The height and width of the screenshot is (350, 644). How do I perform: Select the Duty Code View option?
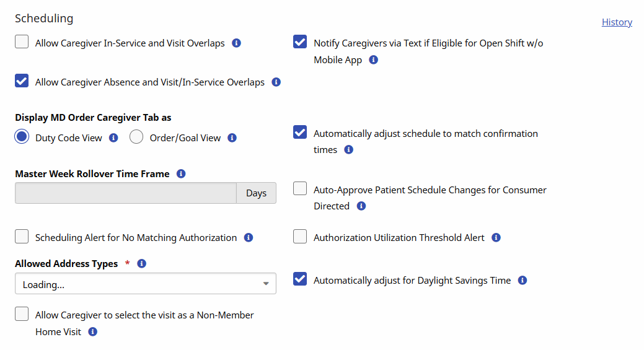[22, 138]
